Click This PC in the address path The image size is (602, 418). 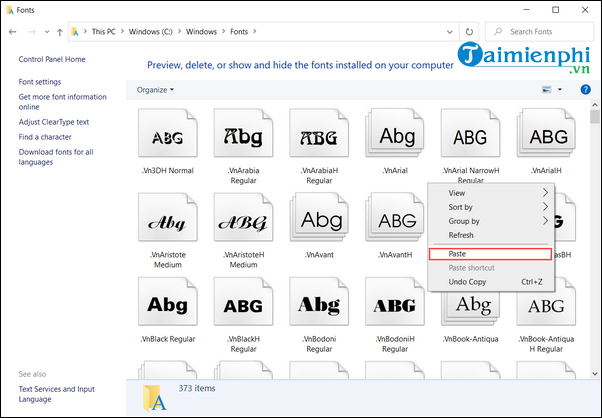pyautogui.click(x=103, y=31)
